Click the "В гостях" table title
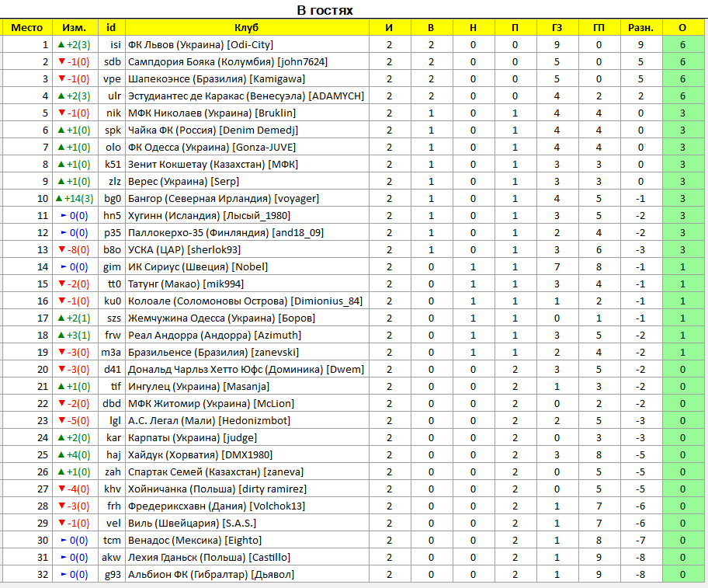This screenshot has width=708, height=588. tap(324, 10)
